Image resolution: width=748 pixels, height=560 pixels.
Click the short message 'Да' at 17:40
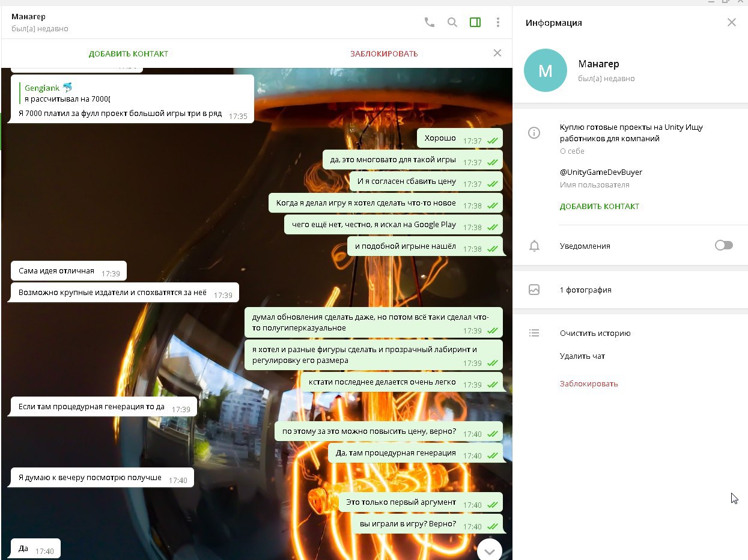pos(35,549)
